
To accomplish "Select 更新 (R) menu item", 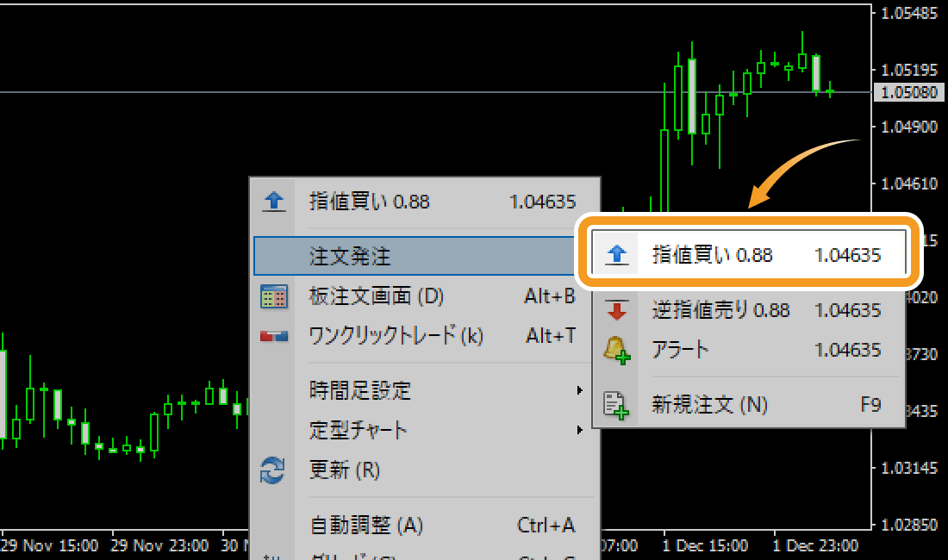I will (425, 470).
